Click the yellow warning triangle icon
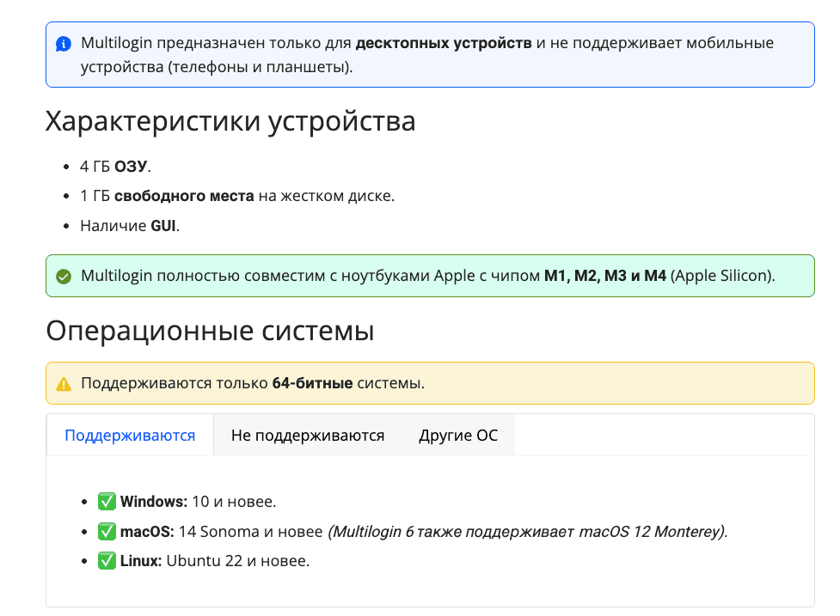The width and height of the screenshot is (840, 616). 63,383
